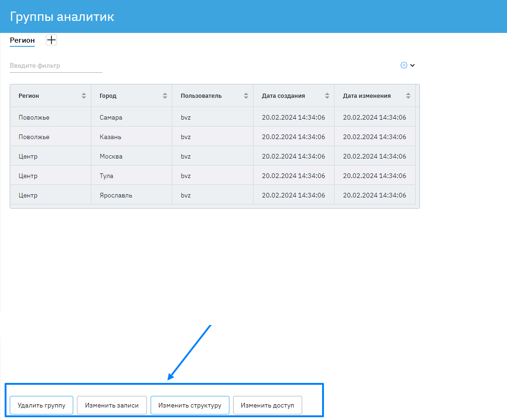Click the Группы аналитик page title
This screenshot has width=507, height=420.
click(62, 17)
